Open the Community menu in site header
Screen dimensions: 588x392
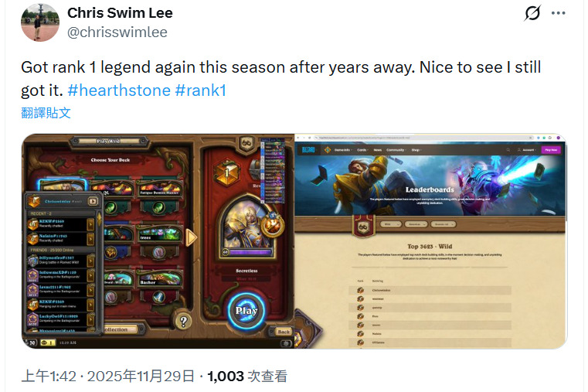pyautogui.click(x=396, y=150)
